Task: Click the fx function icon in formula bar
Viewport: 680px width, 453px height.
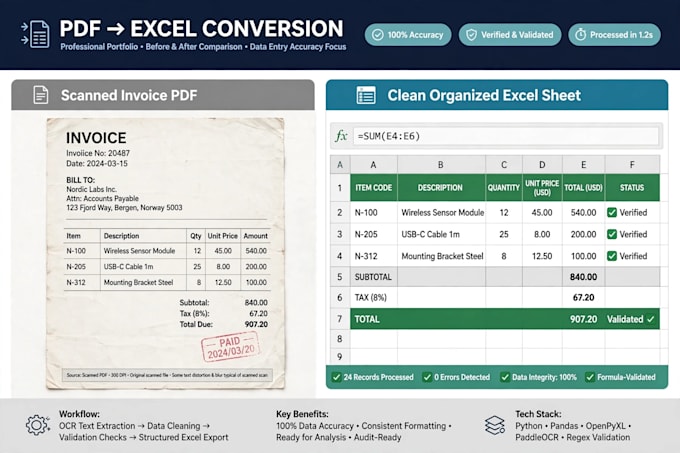Action: [341, 136]
